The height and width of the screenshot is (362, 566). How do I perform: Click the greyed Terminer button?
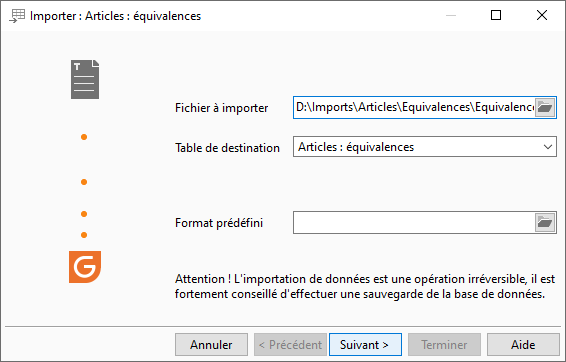pyautogui.click(x=444, y=345)
